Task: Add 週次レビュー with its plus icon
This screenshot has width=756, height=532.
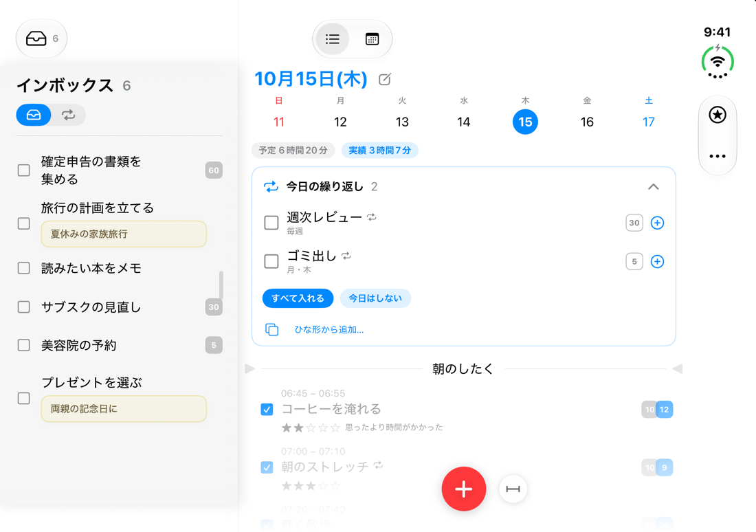Action: tap(657, 223)
